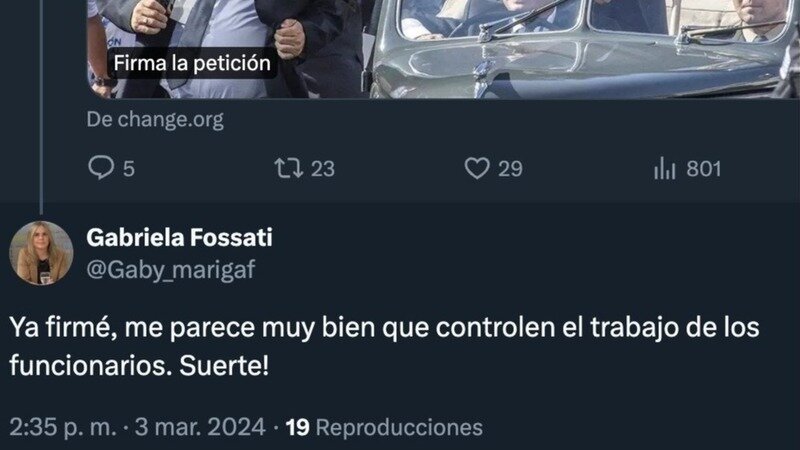
Task: Open Gabriela Fossati's profile picture
Action: click(41, 253)
